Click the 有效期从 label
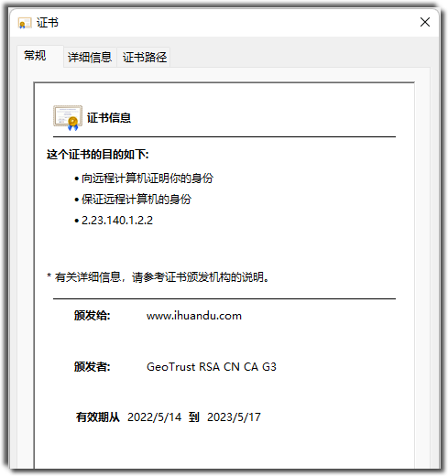The height and width of the screenshot is (476, 448). (x=98, y=416)
